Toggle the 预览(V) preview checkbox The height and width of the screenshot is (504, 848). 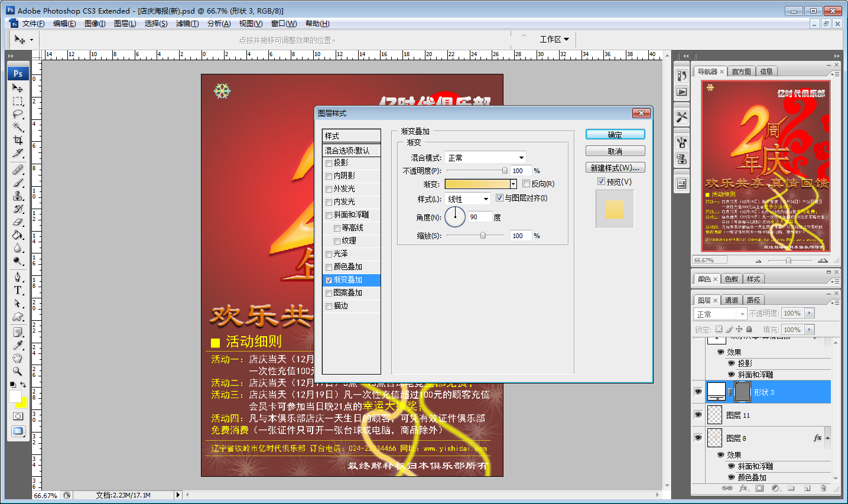601,181
